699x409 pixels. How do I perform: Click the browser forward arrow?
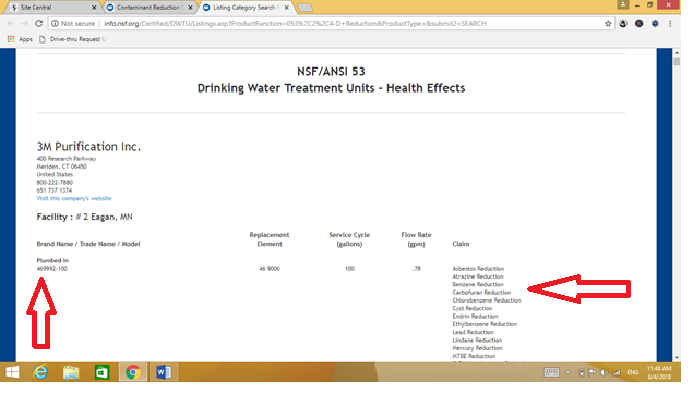(x=25, y=24)
